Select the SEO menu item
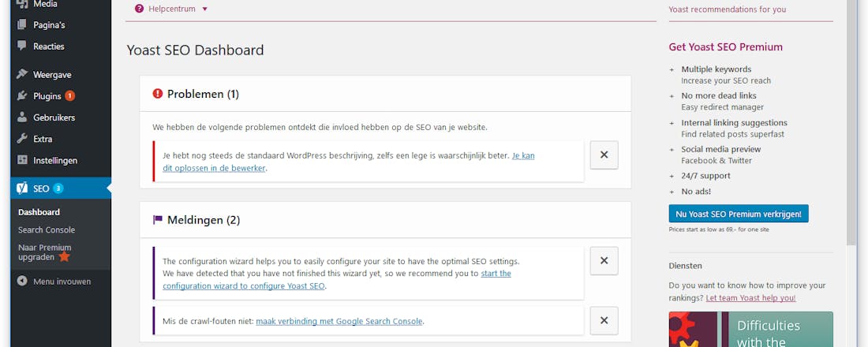This screenshot has width=868, height=347. tap(61, 188)
